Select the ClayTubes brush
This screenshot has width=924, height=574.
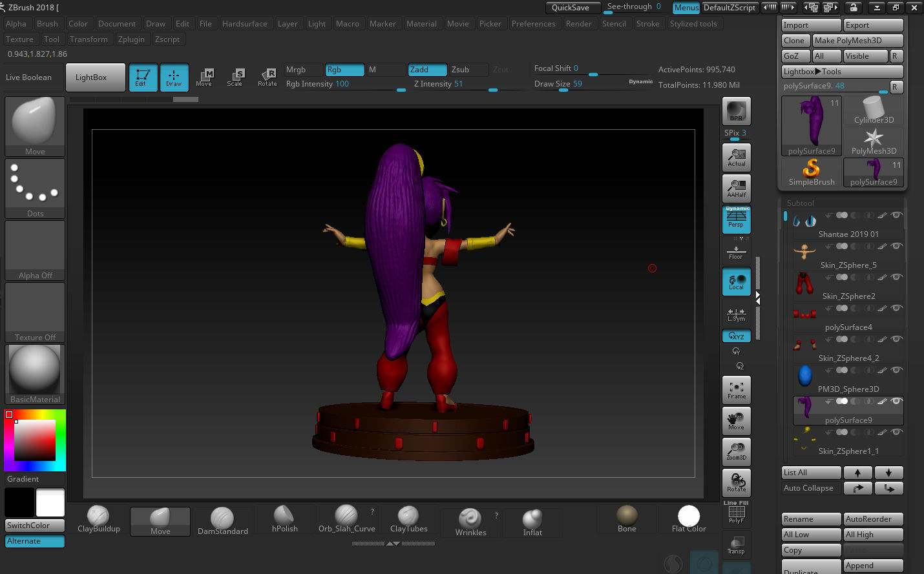tap(408, 520)
